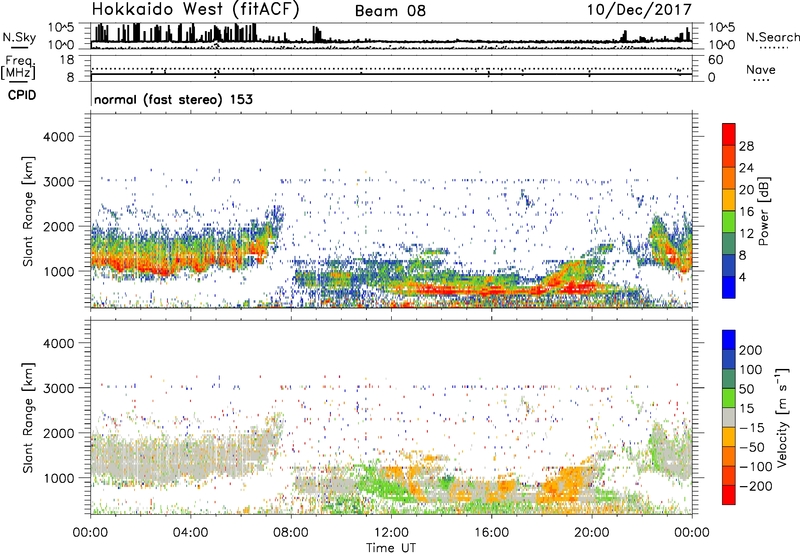Click the 'N.Sky' legend label

[x=19, y=37]
